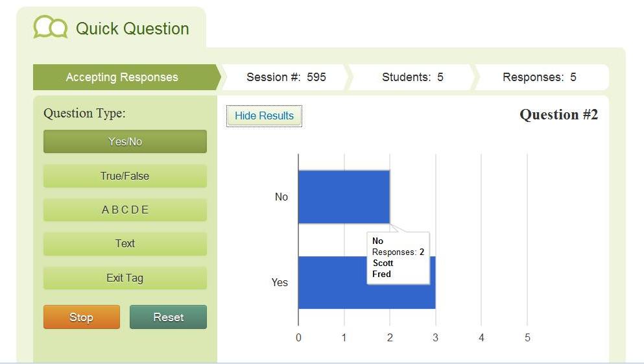Choose the Text question type
Viewport: 644px width, 364px height.
click(125, 243)
